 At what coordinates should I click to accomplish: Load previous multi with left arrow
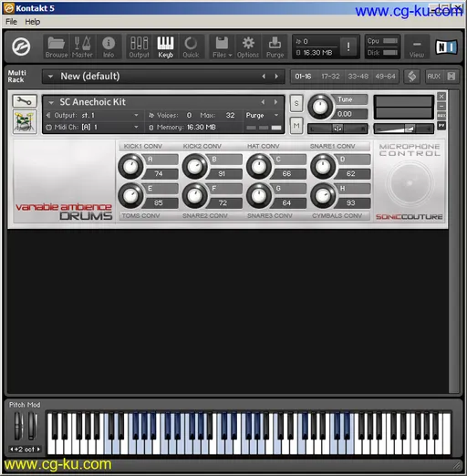tap(264, 77)
